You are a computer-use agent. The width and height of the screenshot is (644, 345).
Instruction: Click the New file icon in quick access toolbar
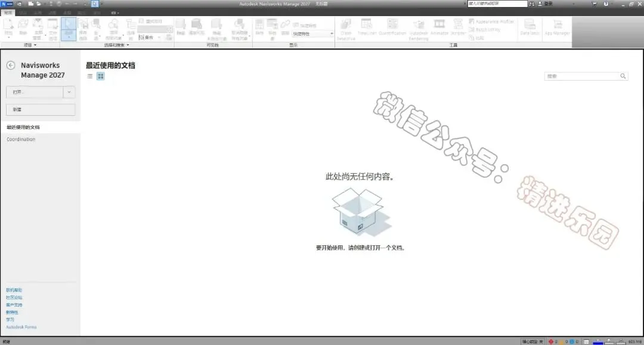[x=31, y=4]
